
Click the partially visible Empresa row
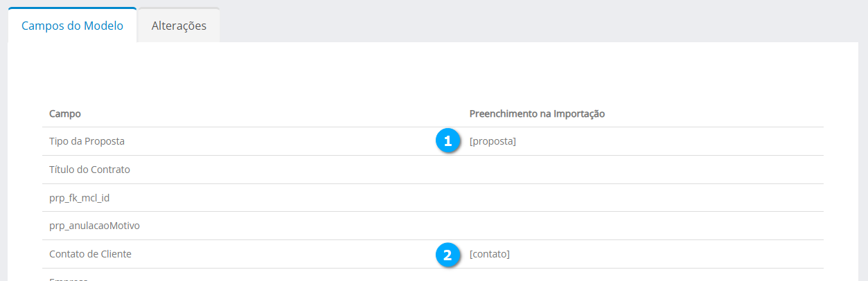pyautogui.click(x=69, y=278)
